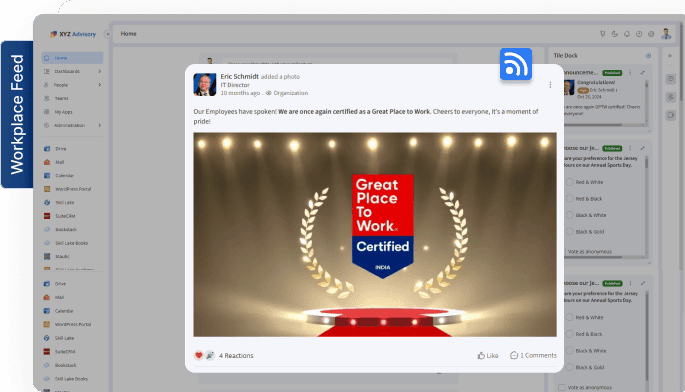Open Eric Schmidt's profile photo on the post
This screenshot has height=392, width=685.
click(204, 84)
